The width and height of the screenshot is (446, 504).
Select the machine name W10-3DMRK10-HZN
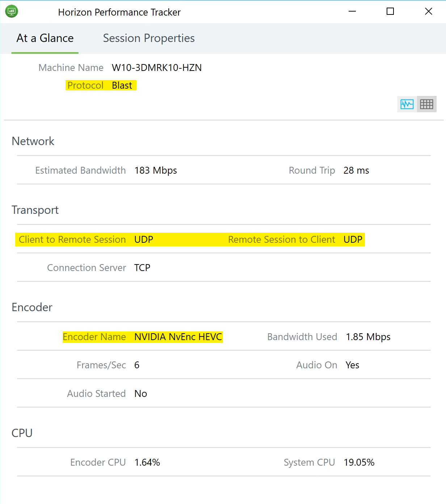click(156, 68)
